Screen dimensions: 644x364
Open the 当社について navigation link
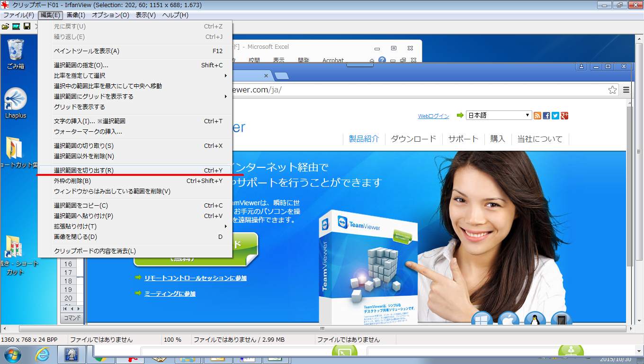pos(540,139)
